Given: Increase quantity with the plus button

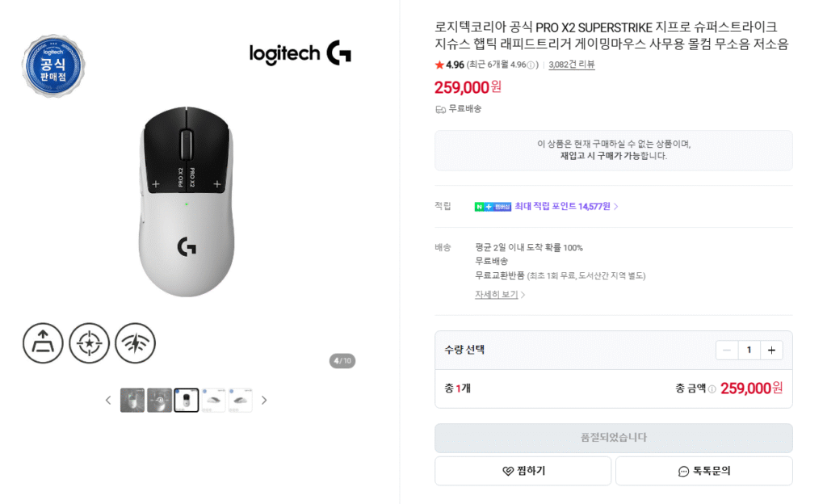Looking at the screenshot, I should (771, 350).
